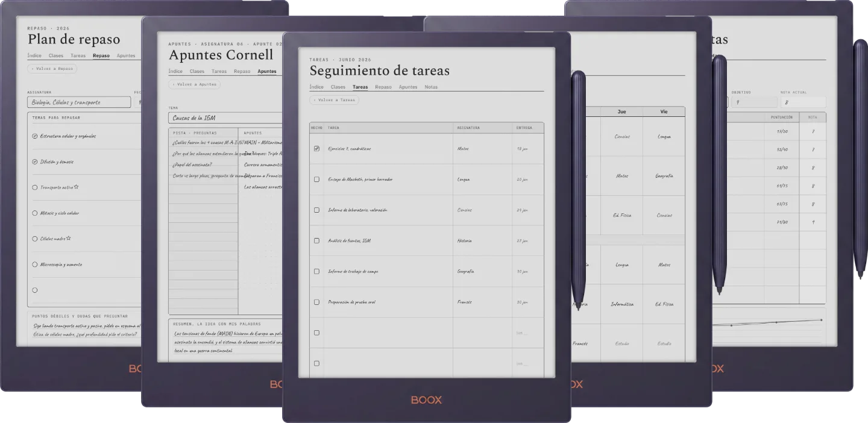Click the Volver a Apuntes button
Viewport: 868px width, 423px height.
pos(194,84)
